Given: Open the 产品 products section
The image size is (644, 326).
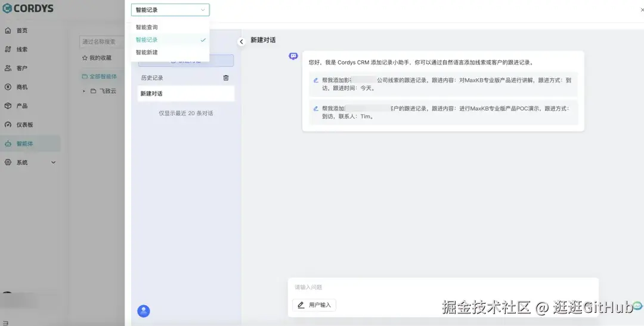Looking at the screenshot, I should click(21, 106).
